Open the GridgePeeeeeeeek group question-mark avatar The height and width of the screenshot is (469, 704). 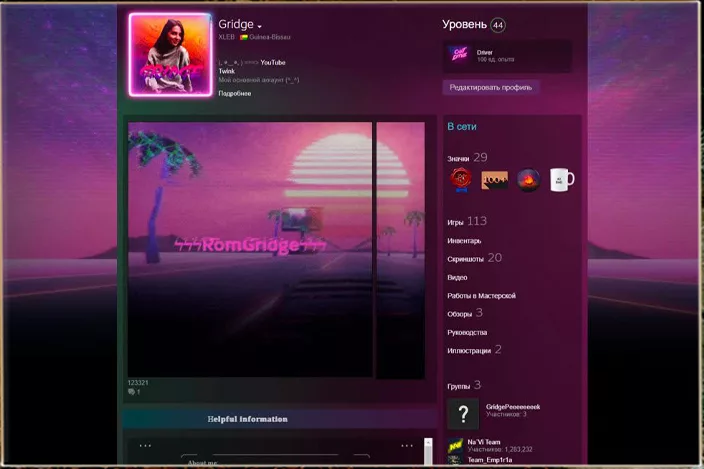[x=462, y=413]
